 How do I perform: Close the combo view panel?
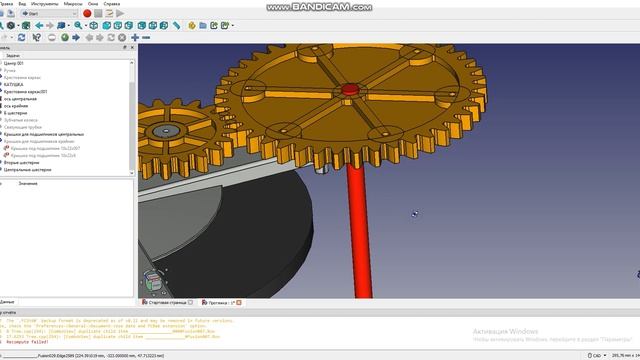pos(132,47)
